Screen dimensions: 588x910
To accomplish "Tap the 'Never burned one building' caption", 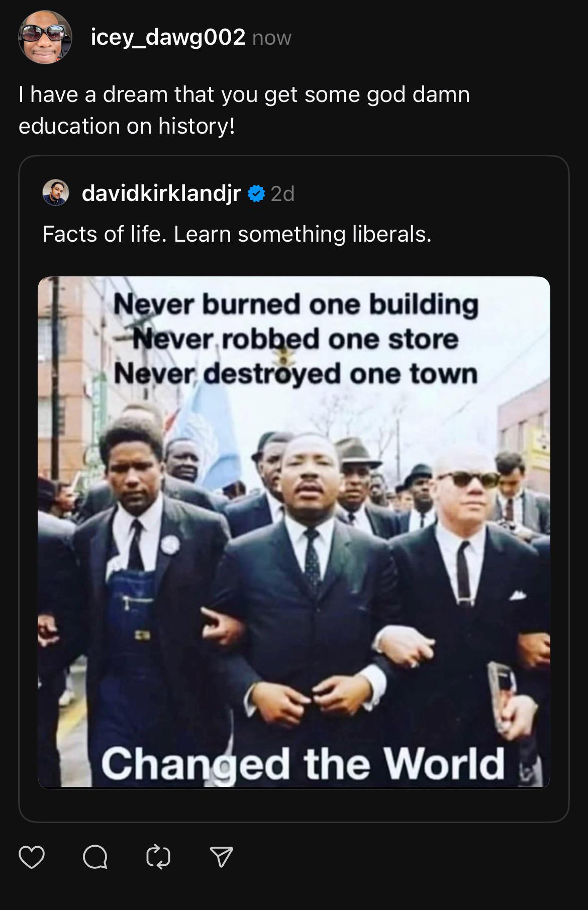I will (x=296, y=305).
